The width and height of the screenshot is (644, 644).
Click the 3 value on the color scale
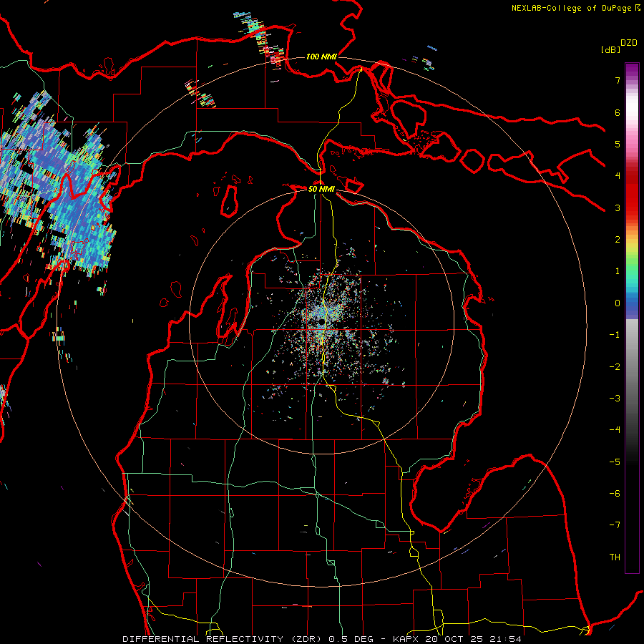point(618,208)
